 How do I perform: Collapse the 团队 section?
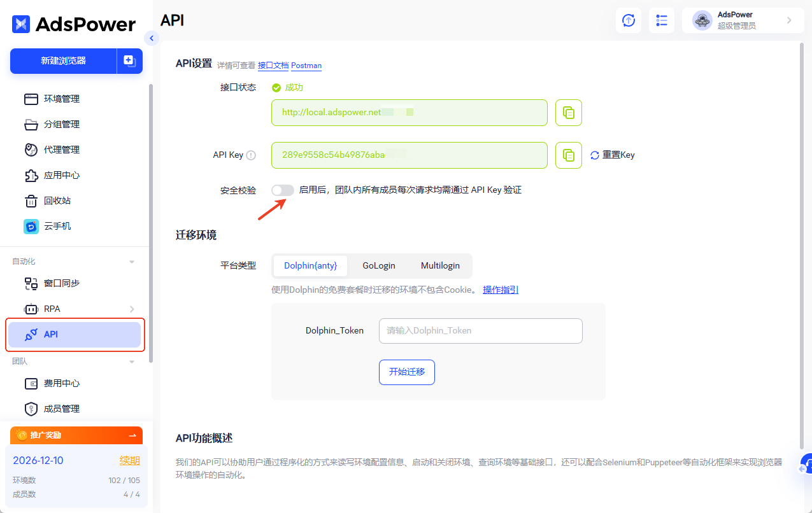point(132,361)
